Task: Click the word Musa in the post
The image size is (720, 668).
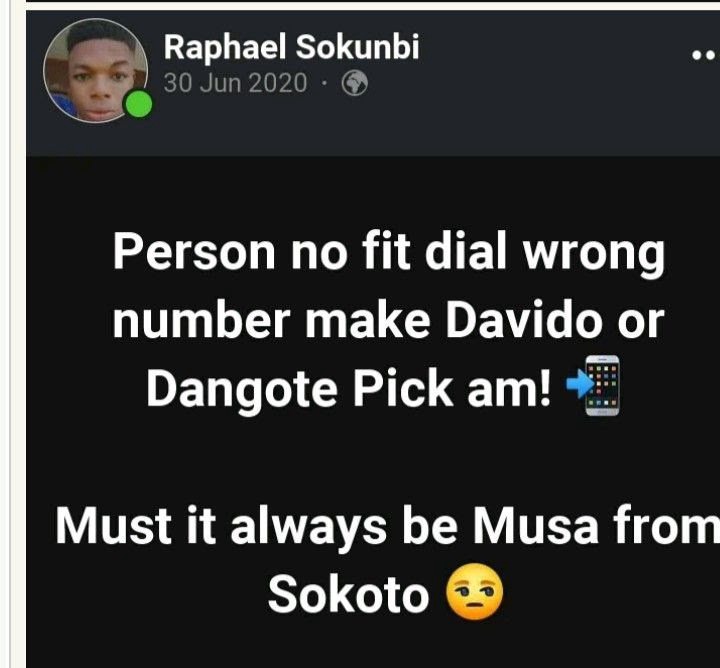Action: point(536,526)
